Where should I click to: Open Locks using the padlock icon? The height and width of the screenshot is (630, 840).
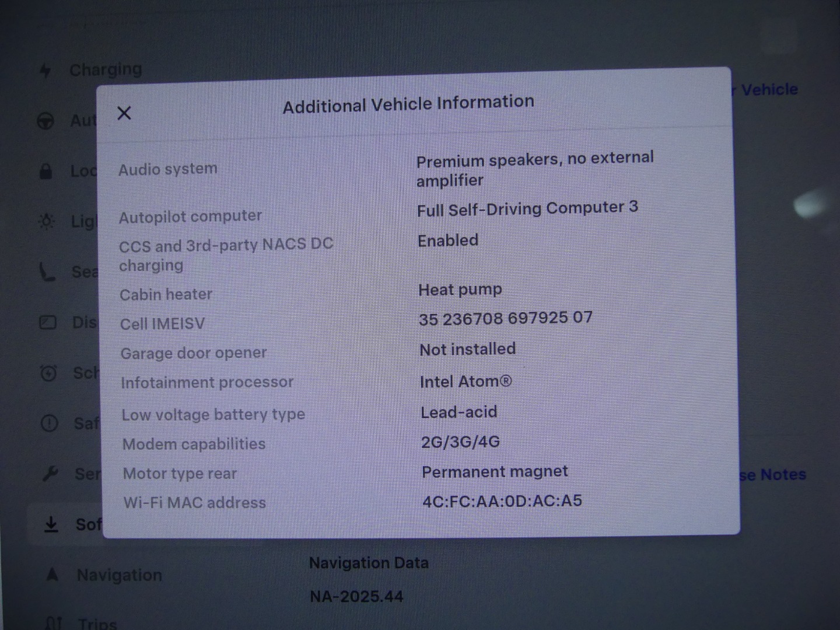[45, 171]
